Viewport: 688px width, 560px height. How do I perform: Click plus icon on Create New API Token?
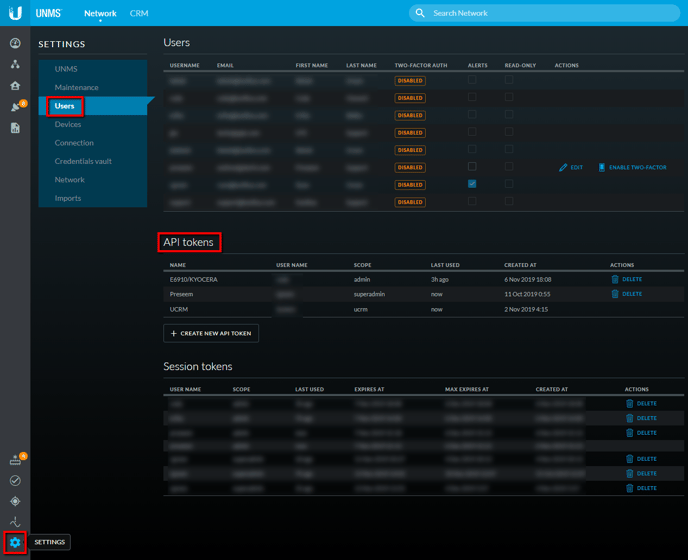pos(173,334)
